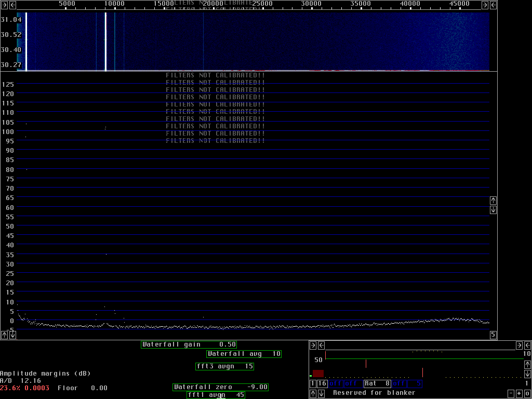Click the down arrow at the spectrum's bottom-left corner
532x399 pixels.
[12, 335]
